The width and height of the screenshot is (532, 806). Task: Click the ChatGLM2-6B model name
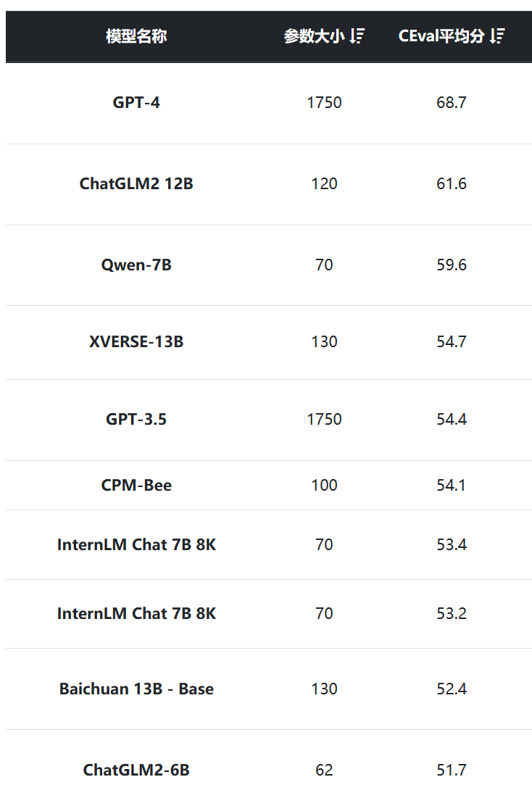click(x=136, y=770)
